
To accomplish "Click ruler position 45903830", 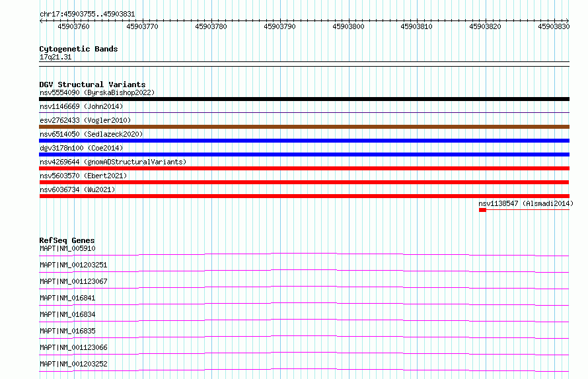I will tap(554, 26).
